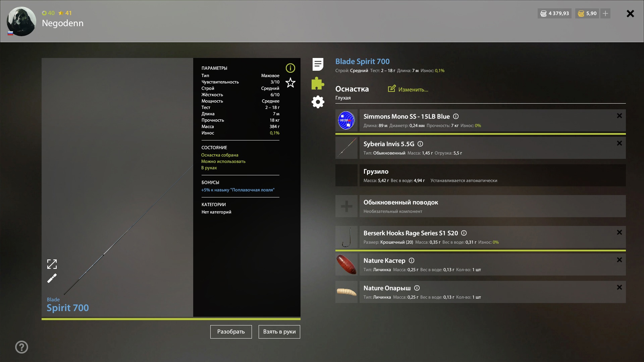Viewport: 644px width, 362px height.
Task: Click the Nature Кастер bait thumbnail
Action: 346,264
